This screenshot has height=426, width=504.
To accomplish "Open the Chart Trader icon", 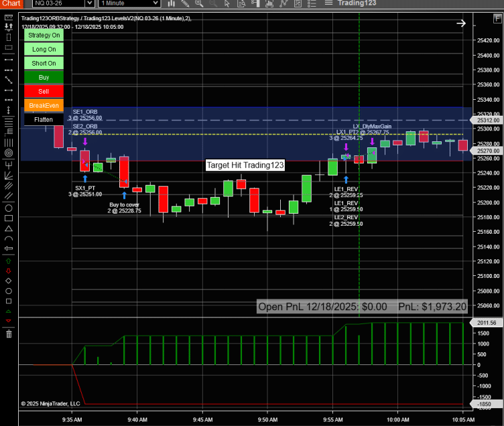I will tap(255, 3).
